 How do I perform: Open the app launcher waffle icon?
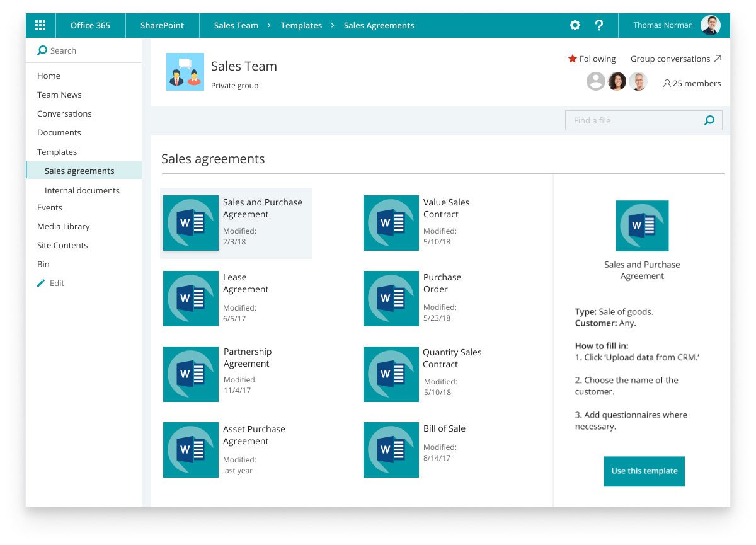(40, 25)
